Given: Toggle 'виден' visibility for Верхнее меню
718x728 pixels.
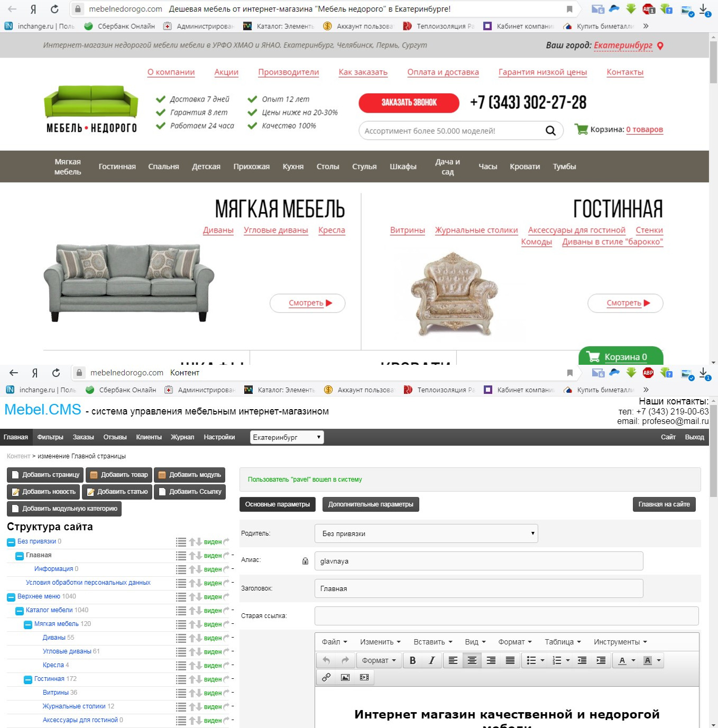Looking at the screenshot, I should (x=213, y=597).
